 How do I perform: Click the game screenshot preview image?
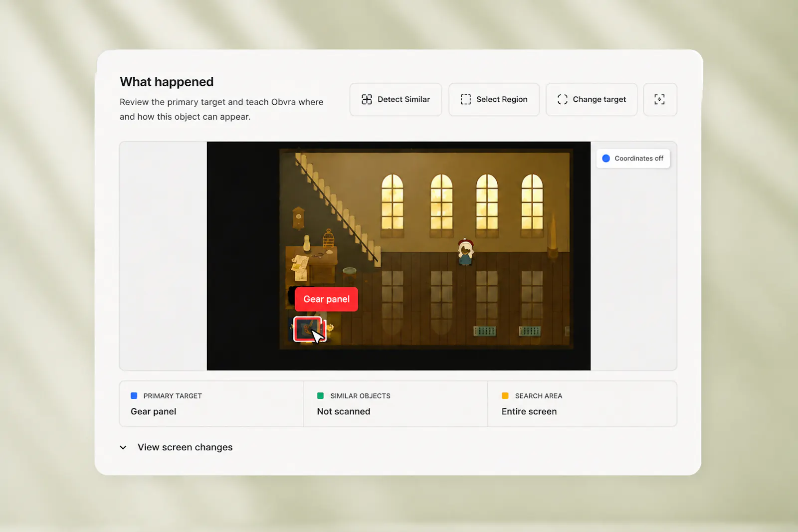click(x=399, y=256)
